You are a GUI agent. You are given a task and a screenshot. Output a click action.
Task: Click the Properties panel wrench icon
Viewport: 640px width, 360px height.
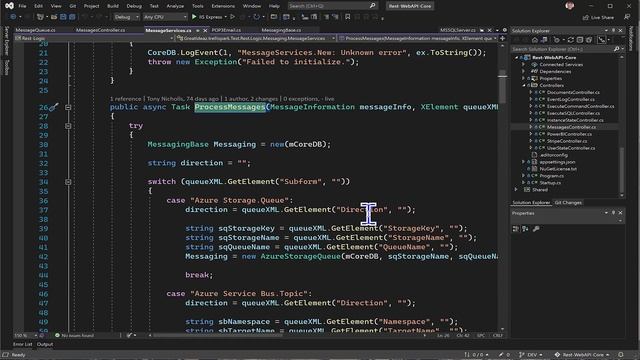tap(536, 229)
